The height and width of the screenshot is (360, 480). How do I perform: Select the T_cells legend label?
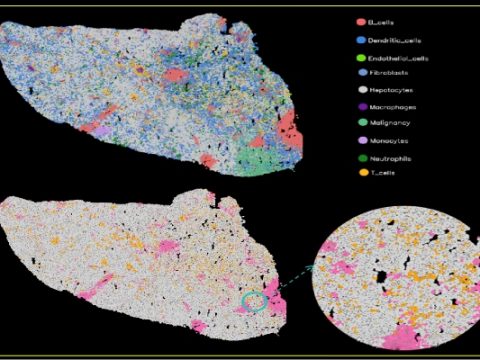click(383, 173)
